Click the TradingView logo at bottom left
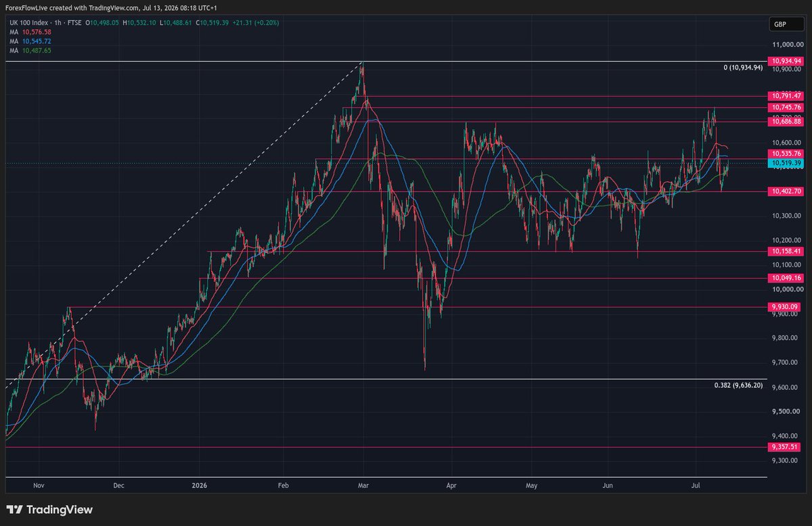Viewport: 812px width, 526px height. (50, 510)
